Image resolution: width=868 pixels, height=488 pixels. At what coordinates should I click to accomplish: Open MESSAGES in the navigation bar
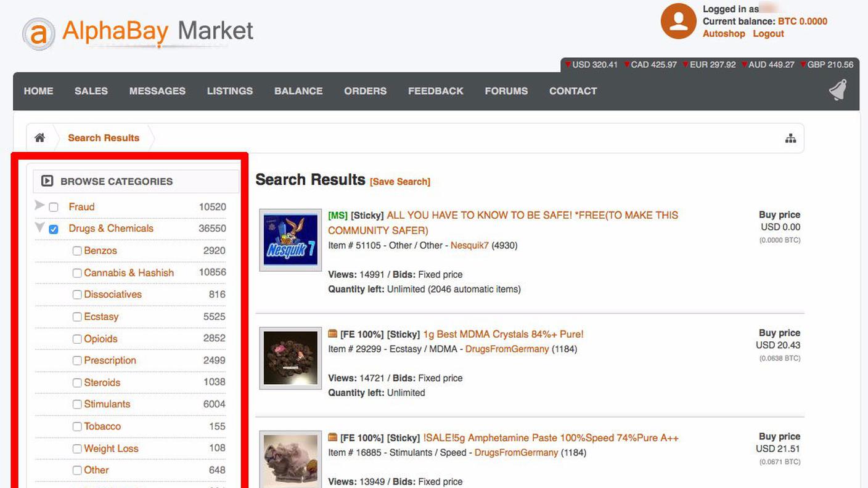coord(157,91)
